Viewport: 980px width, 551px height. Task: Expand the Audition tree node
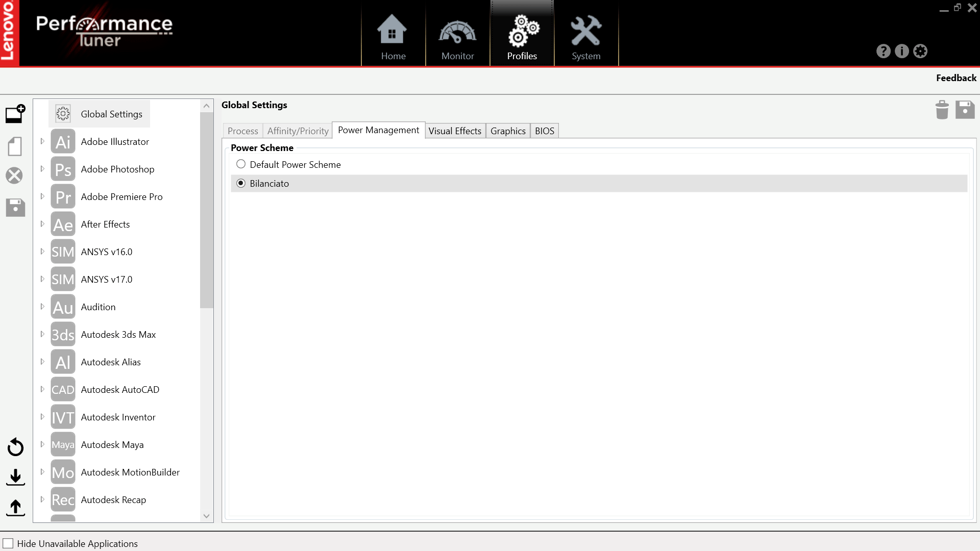(x=42, y=307)
